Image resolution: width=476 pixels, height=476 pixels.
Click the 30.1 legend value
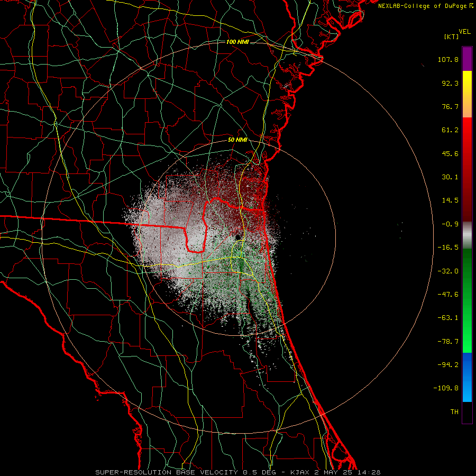(x=450, y=177)
